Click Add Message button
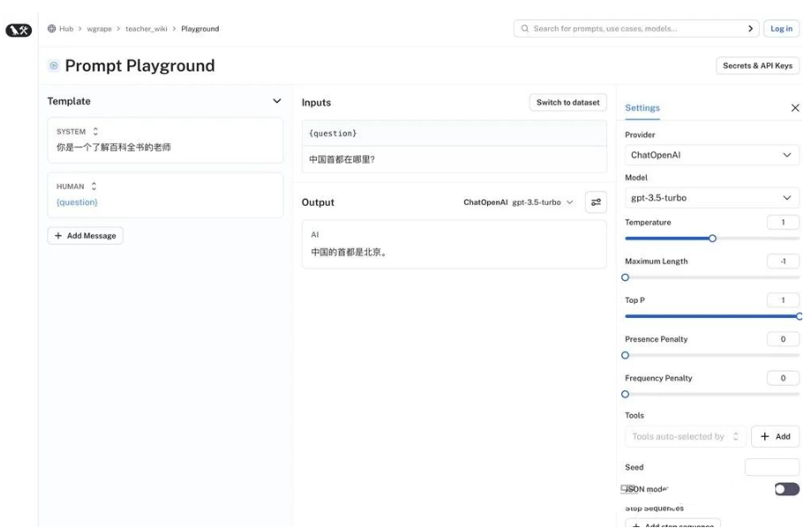The width and height of the screenshot is (812, 528). (86, 236)
